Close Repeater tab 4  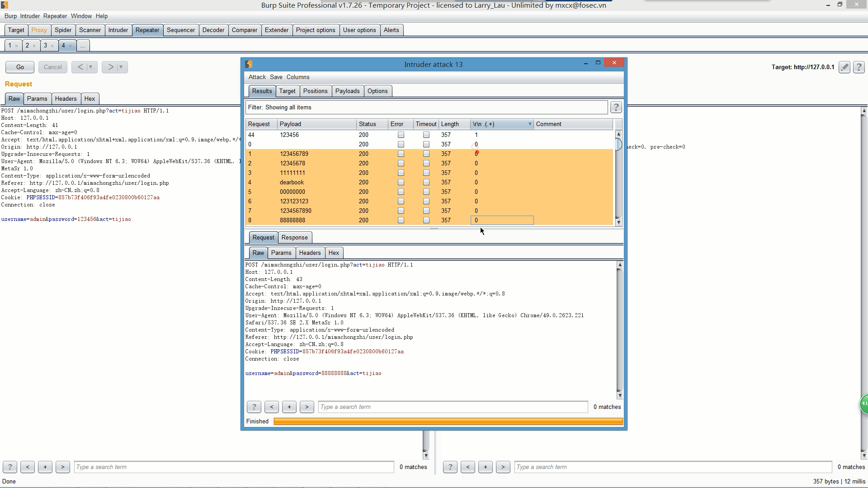pos(70,46)
